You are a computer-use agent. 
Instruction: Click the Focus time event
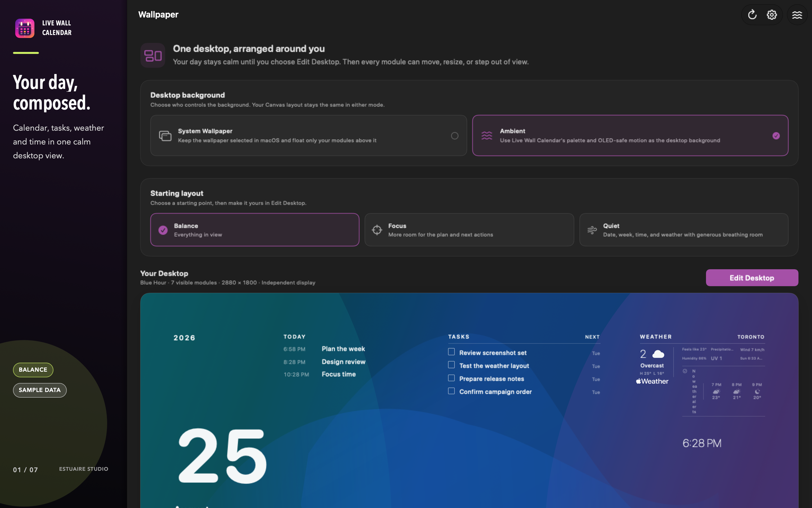[339, 374]
